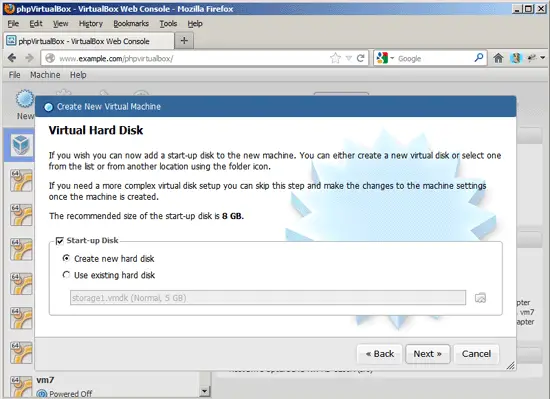
Task: Open Firefox Edit menu
Action: click(36, 23)
